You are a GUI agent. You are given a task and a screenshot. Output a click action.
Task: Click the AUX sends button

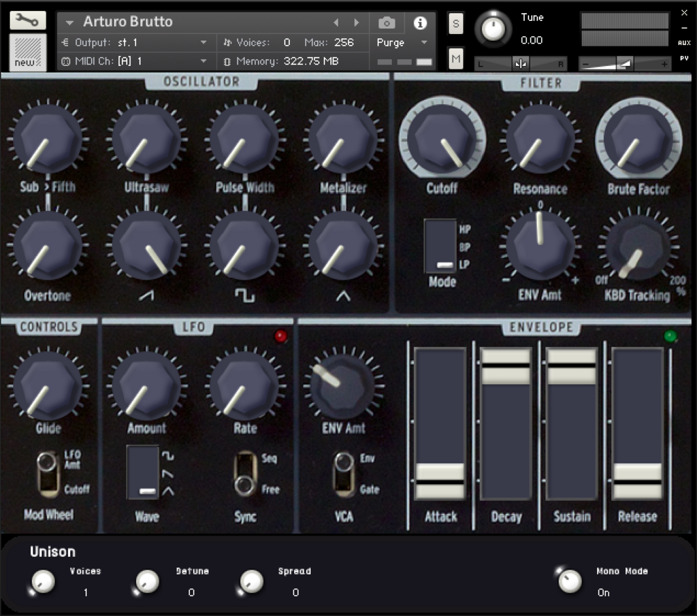(x=684, y=43)
